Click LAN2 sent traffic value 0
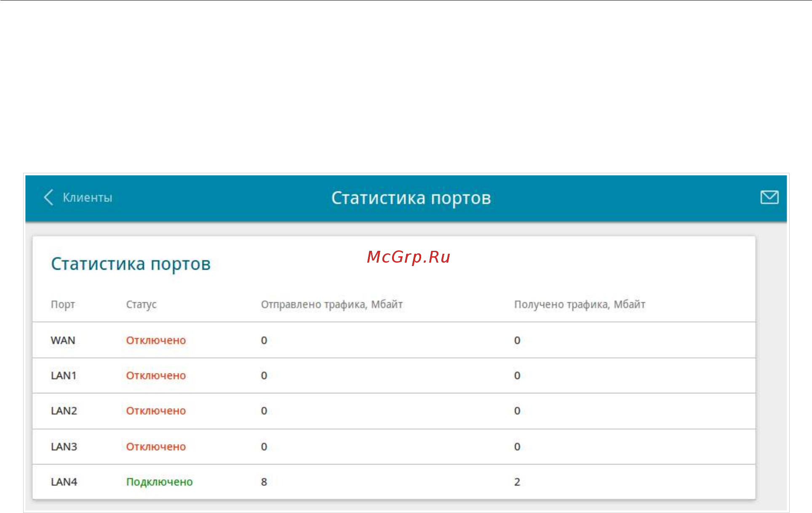 click(264, 411)
